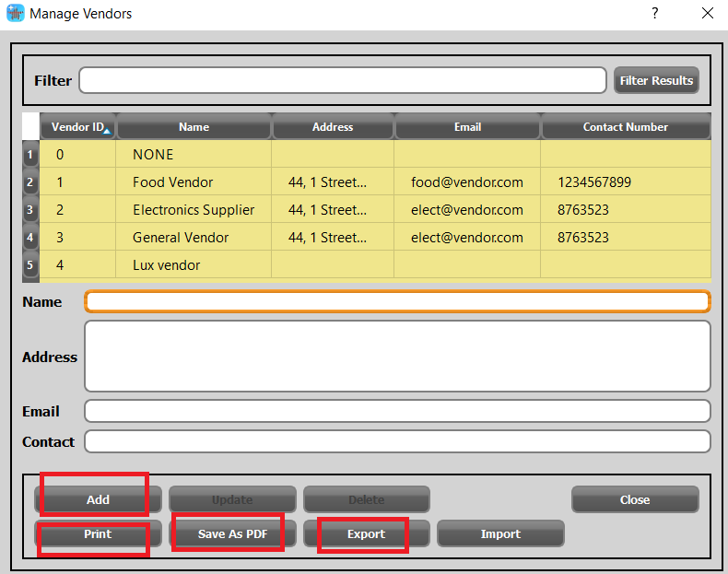Click the Save As PDF button

point(232,534)
